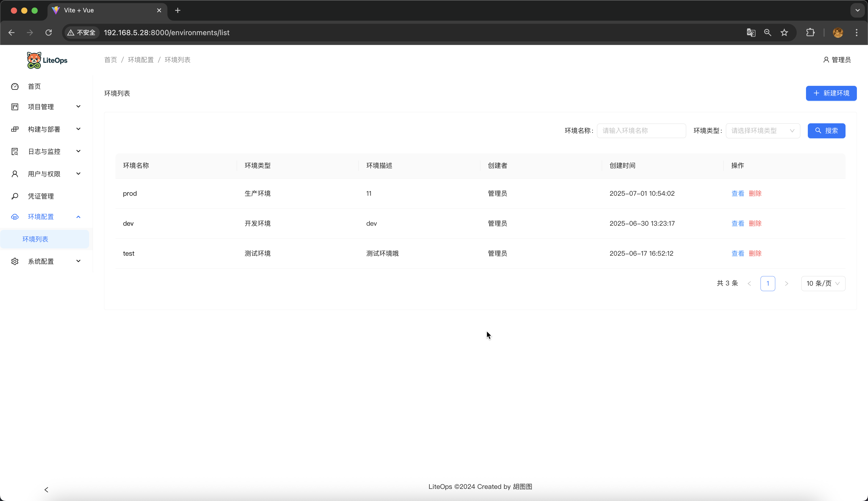Click 新建环境 button
Screen dimensions: 868x501
(x=831, y=93)
